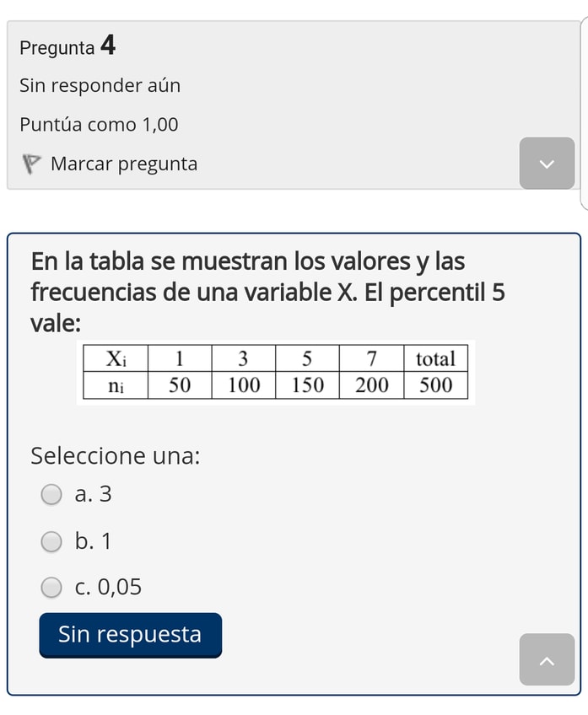Click the table cell showing 500
This screenshot has width=588, height=715.
(x=435, y=385)
